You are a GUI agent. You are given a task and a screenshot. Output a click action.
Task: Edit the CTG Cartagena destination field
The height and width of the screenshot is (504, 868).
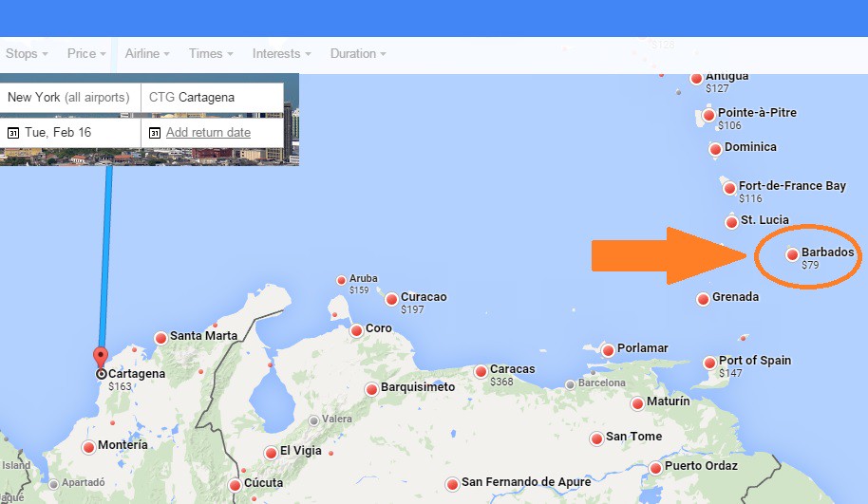[x=213, y=98]
